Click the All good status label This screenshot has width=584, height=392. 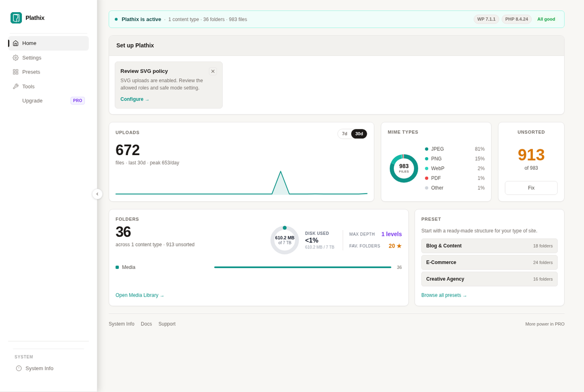(x=546, y=19)
